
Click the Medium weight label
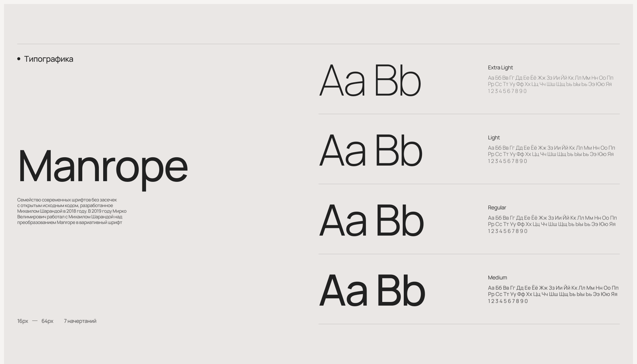point(497,278)
